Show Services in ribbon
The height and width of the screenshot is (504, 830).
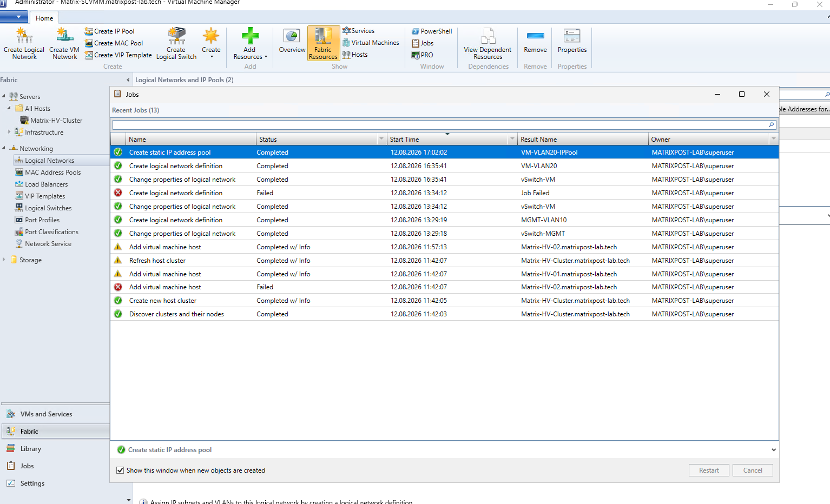(358, 31)
